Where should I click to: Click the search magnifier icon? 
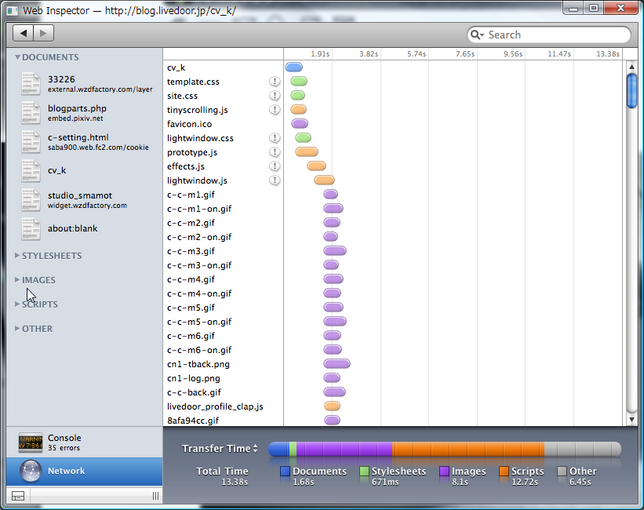(475, 35)
